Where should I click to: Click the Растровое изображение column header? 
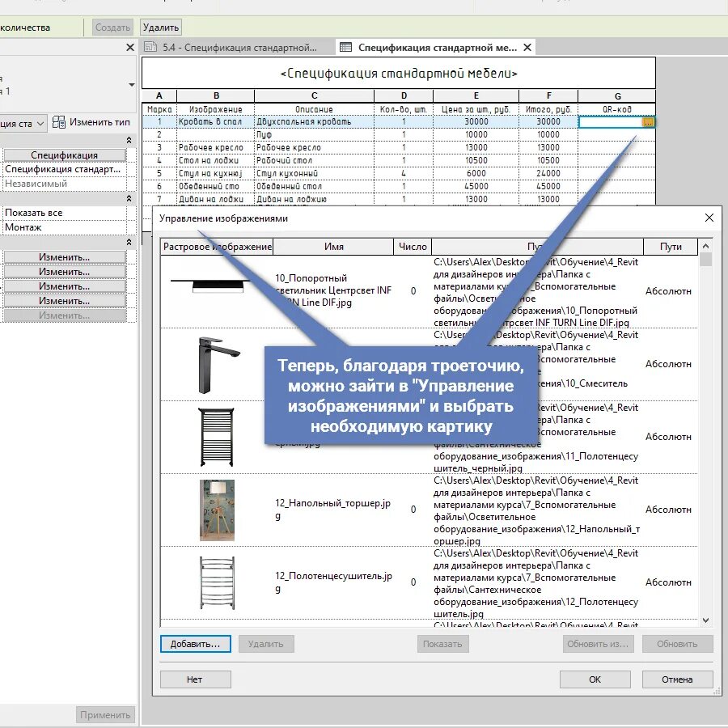pyautogui.click(x=218, y=247)
